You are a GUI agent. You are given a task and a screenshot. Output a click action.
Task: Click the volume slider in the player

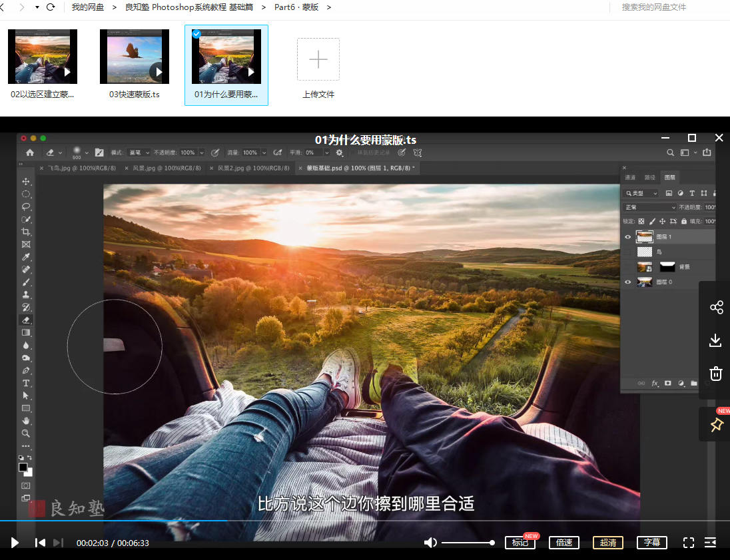pos(467,543)
